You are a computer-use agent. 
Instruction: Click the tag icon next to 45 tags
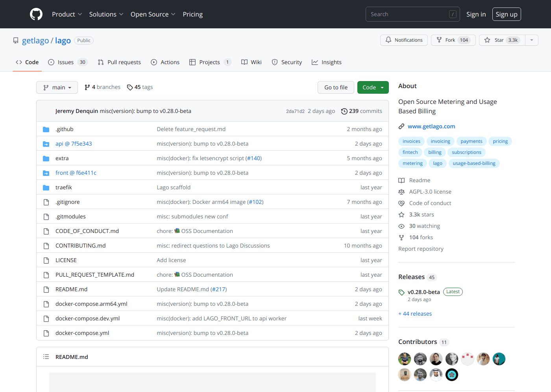pos(130,87)
